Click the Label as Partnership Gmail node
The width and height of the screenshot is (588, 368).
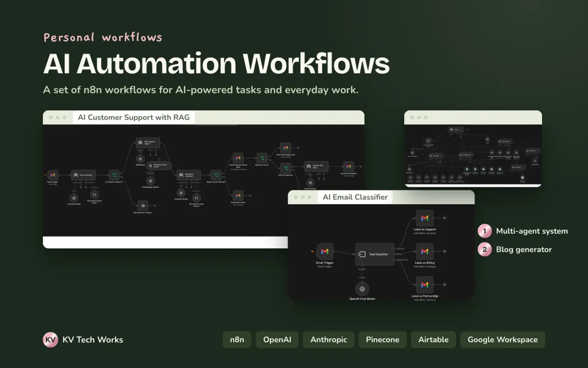tap(424, 285)
